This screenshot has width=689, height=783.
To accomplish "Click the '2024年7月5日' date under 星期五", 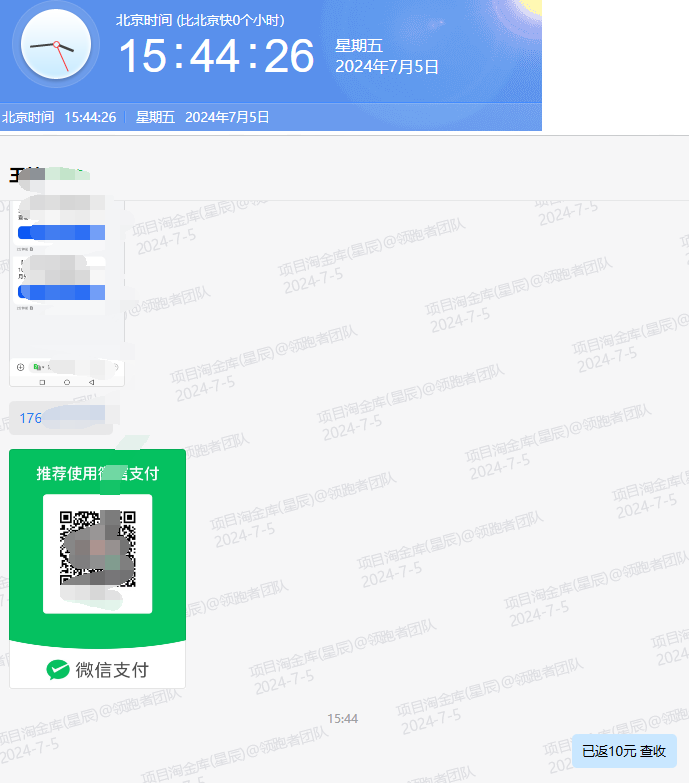I will 387,67.
